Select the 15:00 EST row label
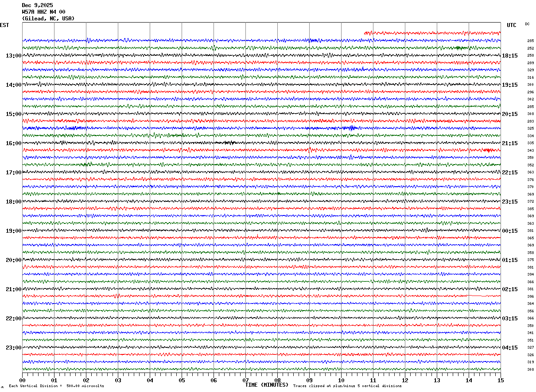This screenshot has height=392, width=536. coord(14,114)
